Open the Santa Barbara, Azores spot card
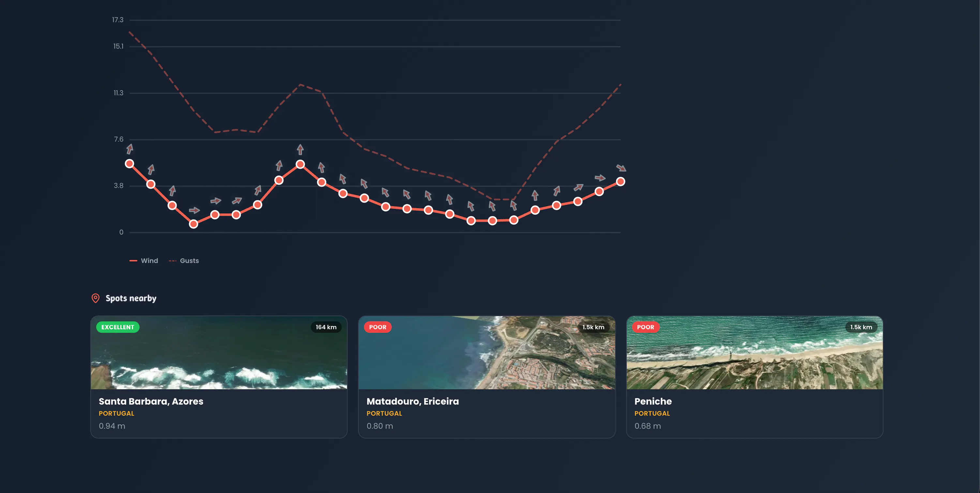 click(x=219, y=377)
